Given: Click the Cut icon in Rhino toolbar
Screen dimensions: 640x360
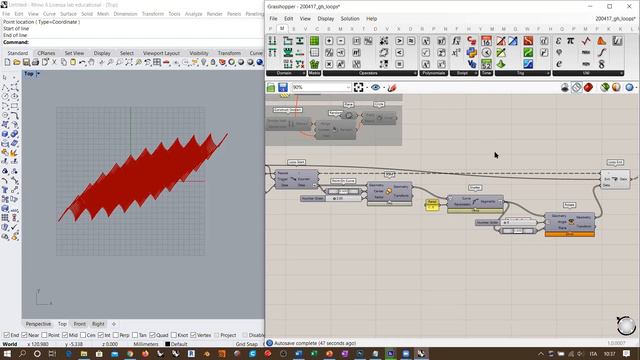Looking at the screenshot, I should click(x=54, y=62).
